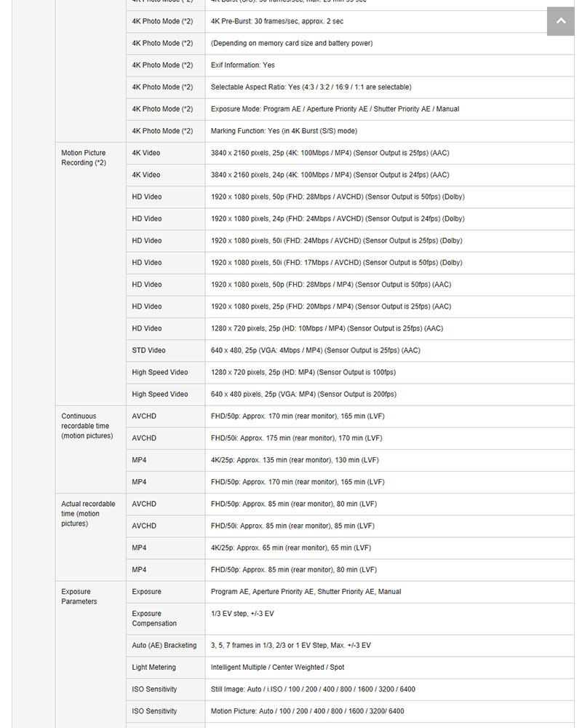Select the Marking Function spec text

[x=284, y=131]
